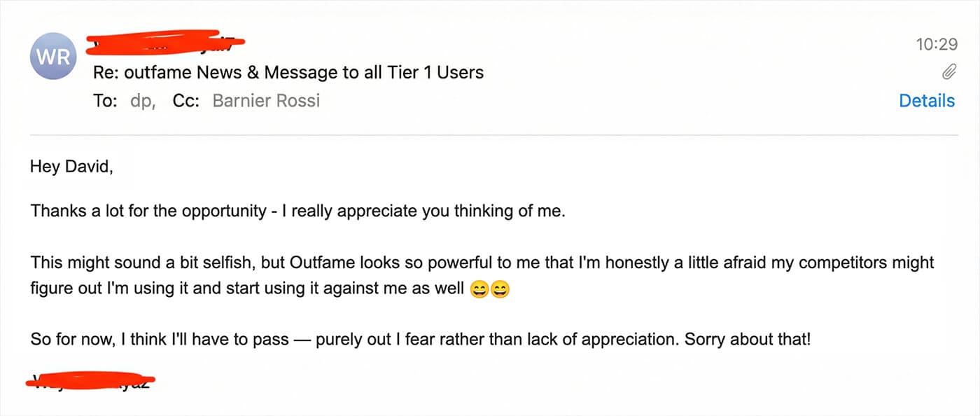Click the To label in the header
Viewport: 980px width, 416px height.
105,100
